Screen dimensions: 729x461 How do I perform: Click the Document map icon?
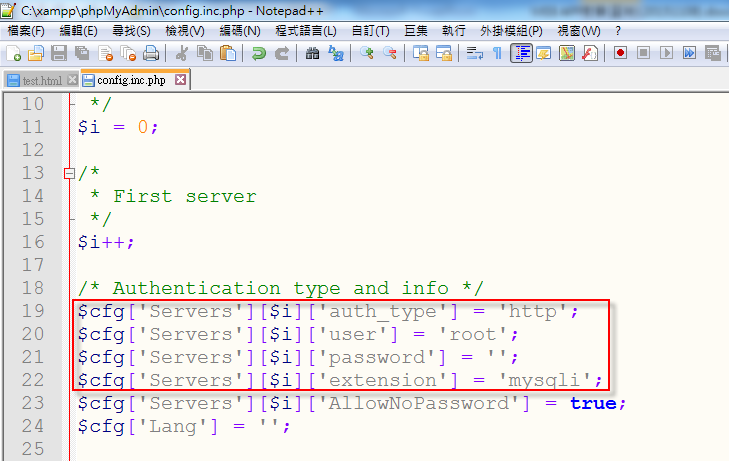(x=567, y=53)
